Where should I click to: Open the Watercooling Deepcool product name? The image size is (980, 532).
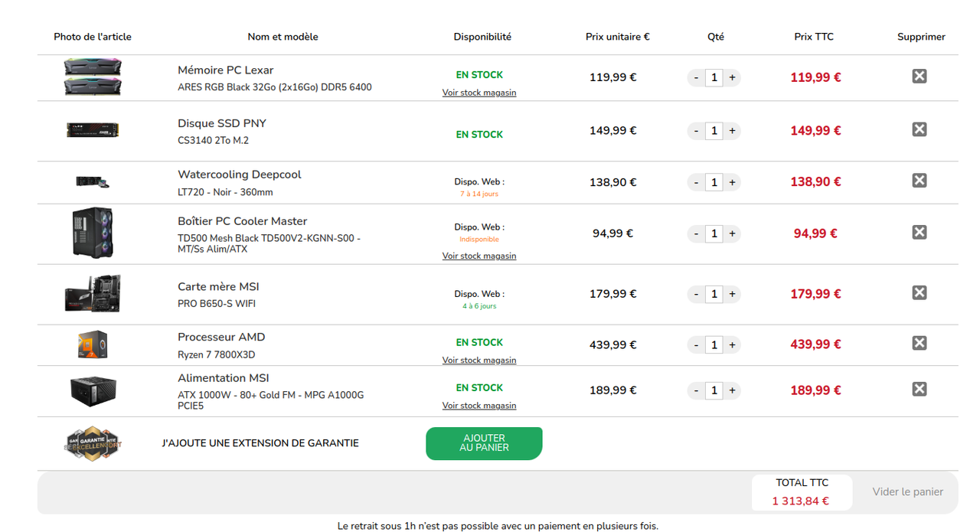pos(240,175)
